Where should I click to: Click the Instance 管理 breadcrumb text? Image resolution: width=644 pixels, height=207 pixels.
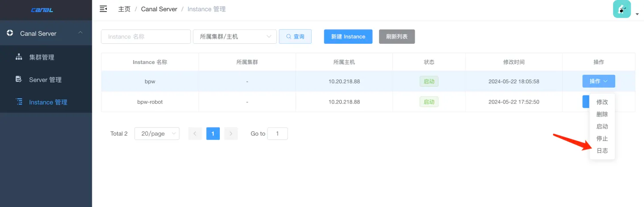pos(207,9)
